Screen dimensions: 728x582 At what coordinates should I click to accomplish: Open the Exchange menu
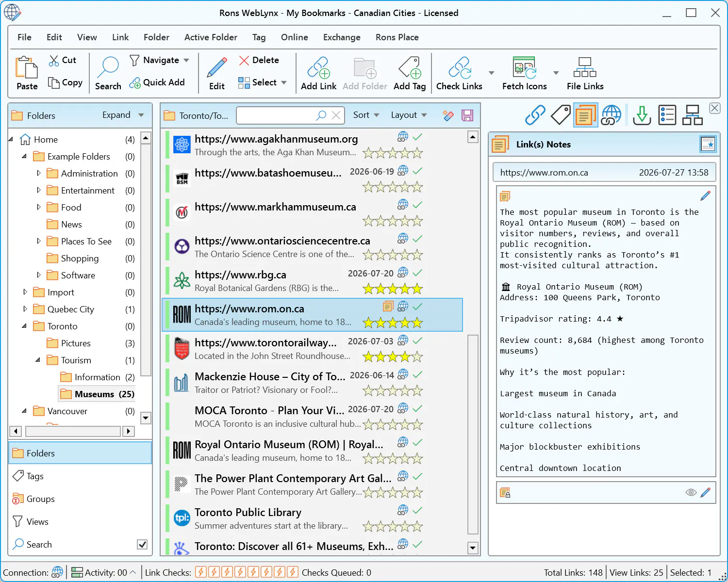(342, 37)
